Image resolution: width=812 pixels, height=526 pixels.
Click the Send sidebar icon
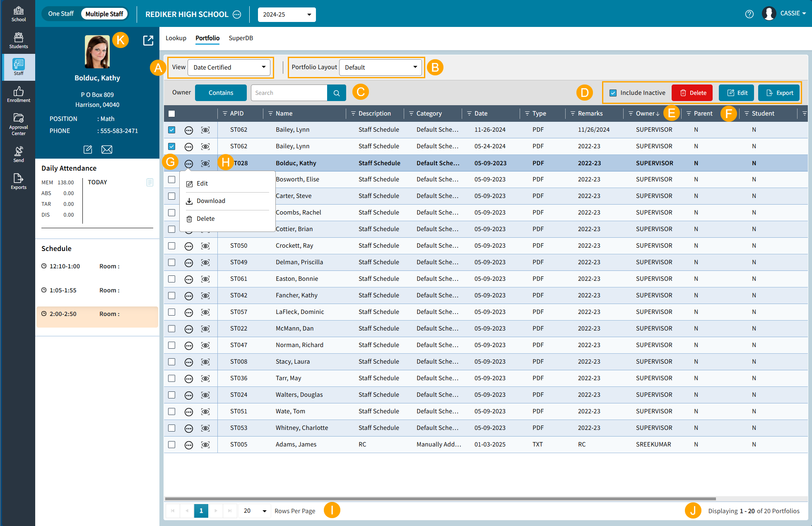(x=18, y=154)
